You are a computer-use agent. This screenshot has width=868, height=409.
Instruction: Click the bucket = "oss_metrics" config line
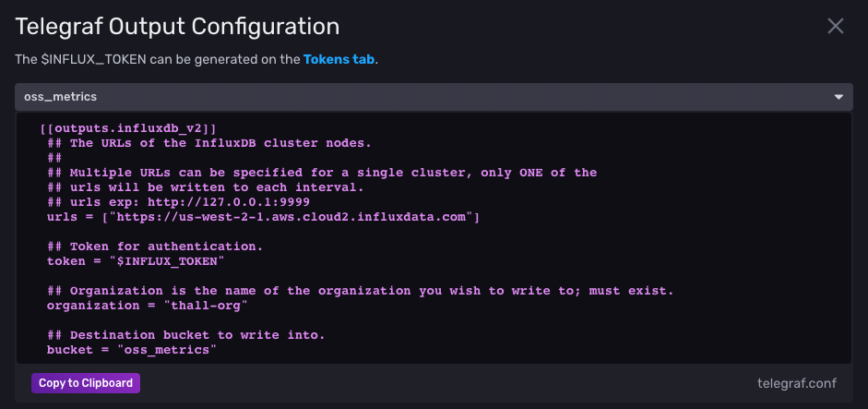click(132, 349)
